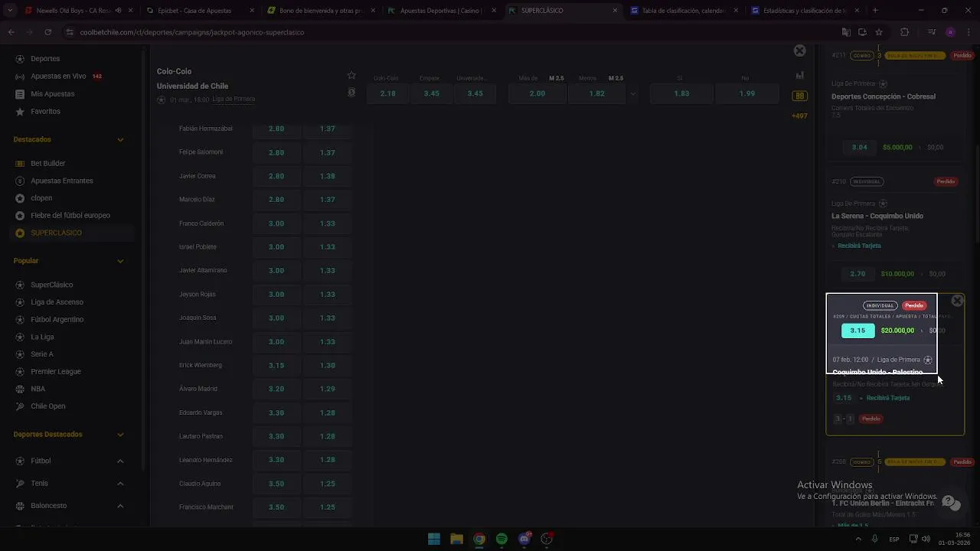This screenshot has width=980, height=551.
Task: Switch to the Newells Old Boys browser tab
Action: (74, 11)
